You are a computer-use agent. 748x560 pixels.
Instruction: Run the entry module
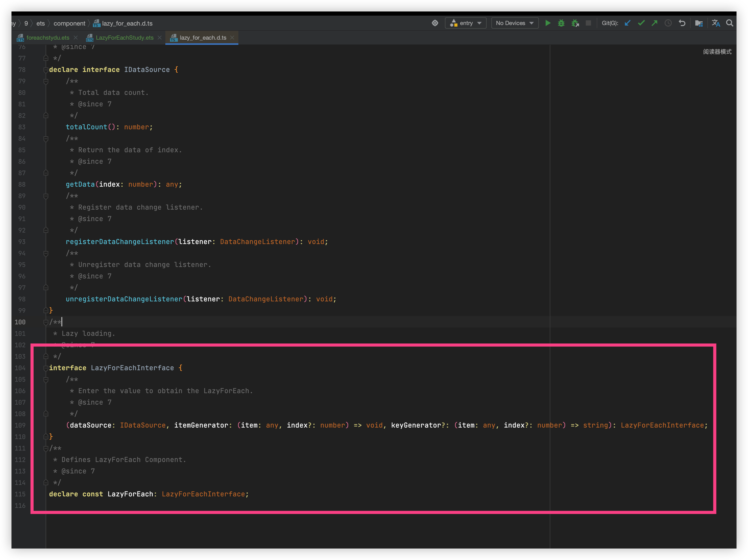pyautogui.click(x=548, y=23)
